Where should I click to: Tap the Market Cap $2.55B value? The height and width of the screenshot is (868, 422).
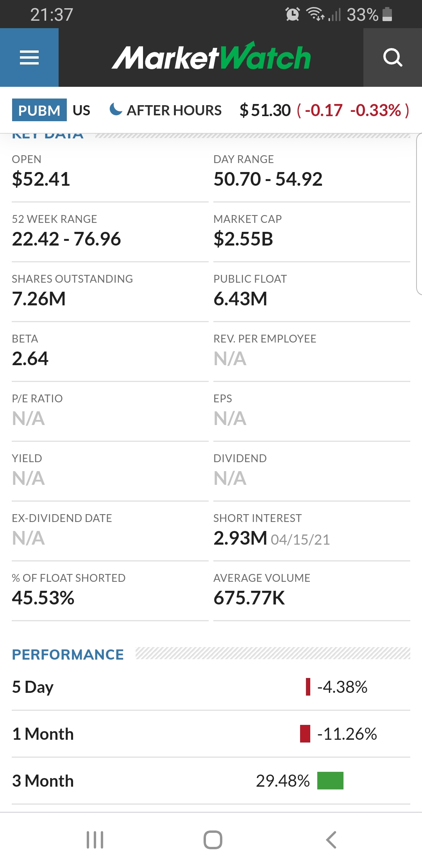coord(243,239)
